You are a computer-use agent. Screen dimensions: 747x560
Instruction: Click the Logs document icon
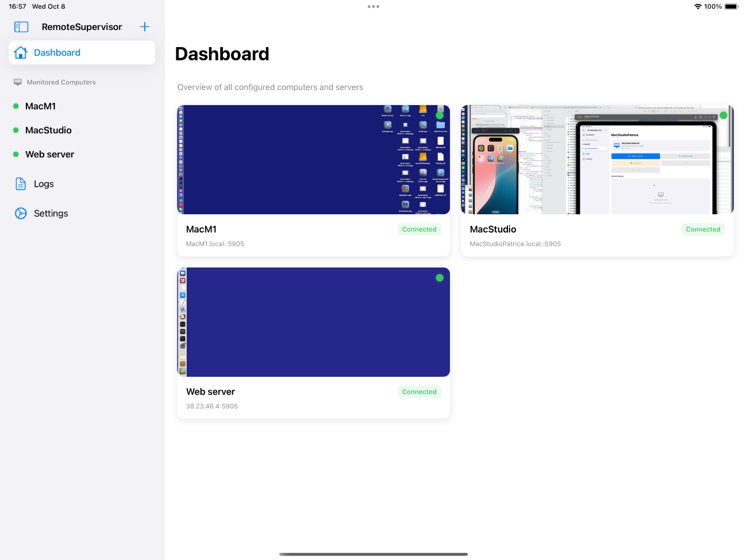(x=21, y=184)
